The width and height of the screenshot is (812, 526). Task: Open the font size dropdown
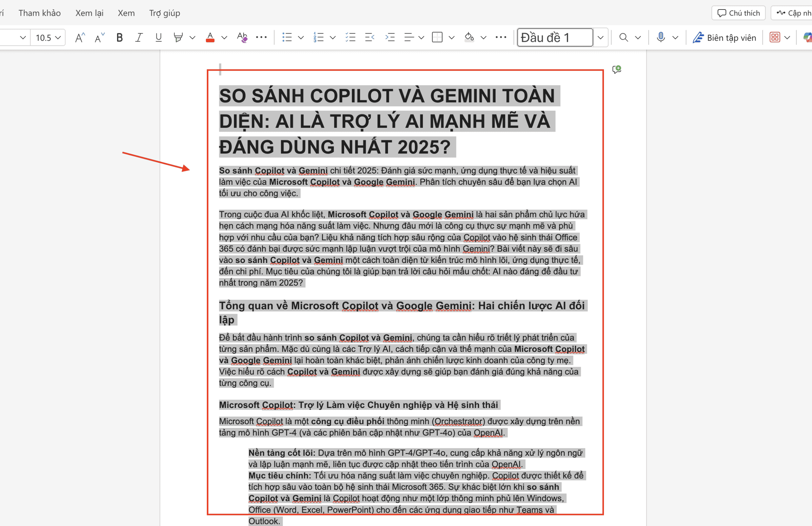(57, 37)
